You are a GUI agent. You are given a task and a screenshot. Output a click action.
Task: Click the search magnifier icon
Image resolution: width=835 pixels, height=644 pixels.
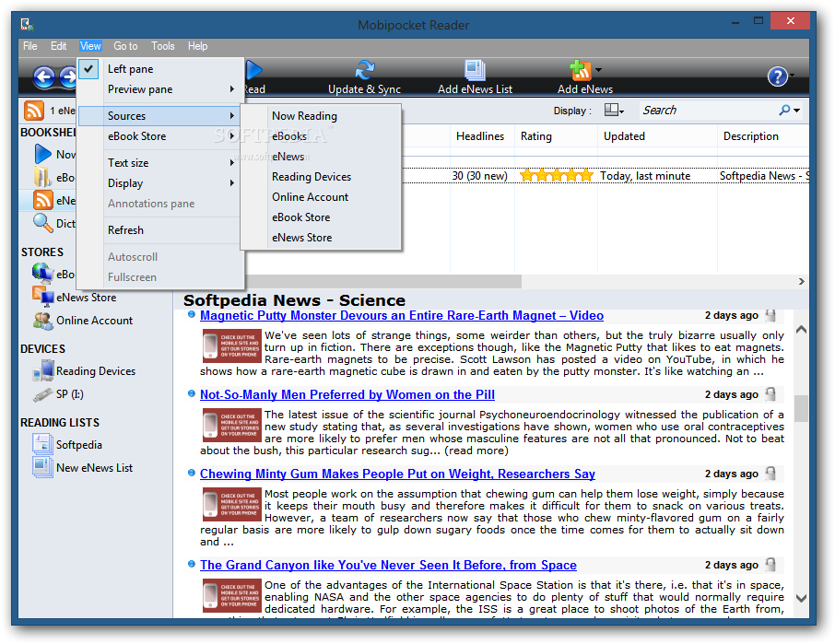tap(784, 111)
